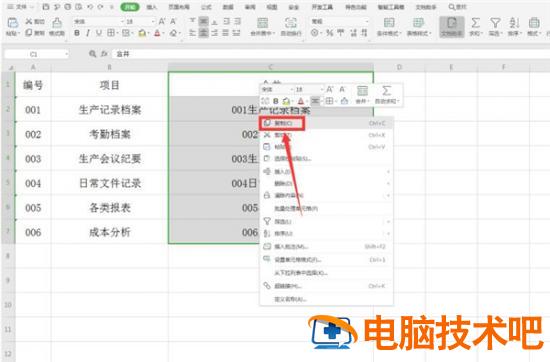Click the yellow fill color bucket in the ribbon
Image resolution: width=550 pixels, height=362 pixels.
[142, 33]
